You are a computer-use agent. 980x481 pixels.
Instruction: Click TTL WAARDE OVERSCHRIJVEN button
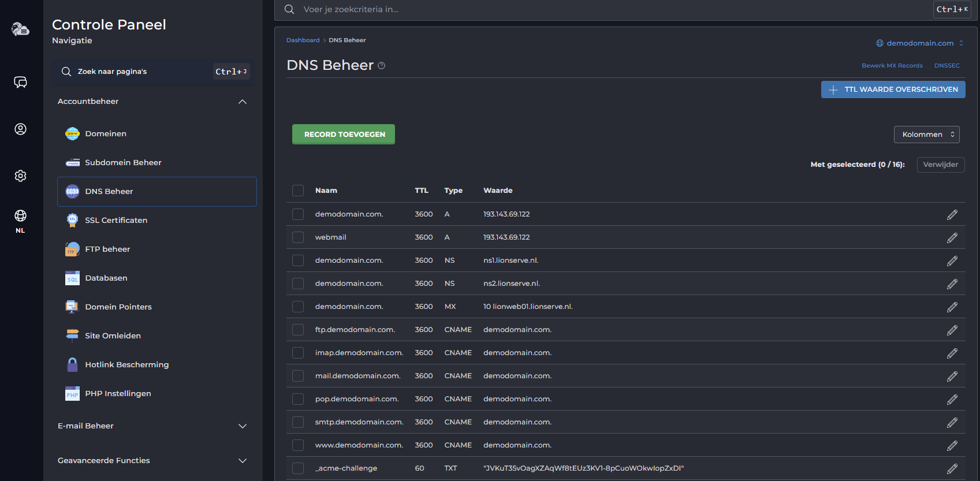[893, 90]
